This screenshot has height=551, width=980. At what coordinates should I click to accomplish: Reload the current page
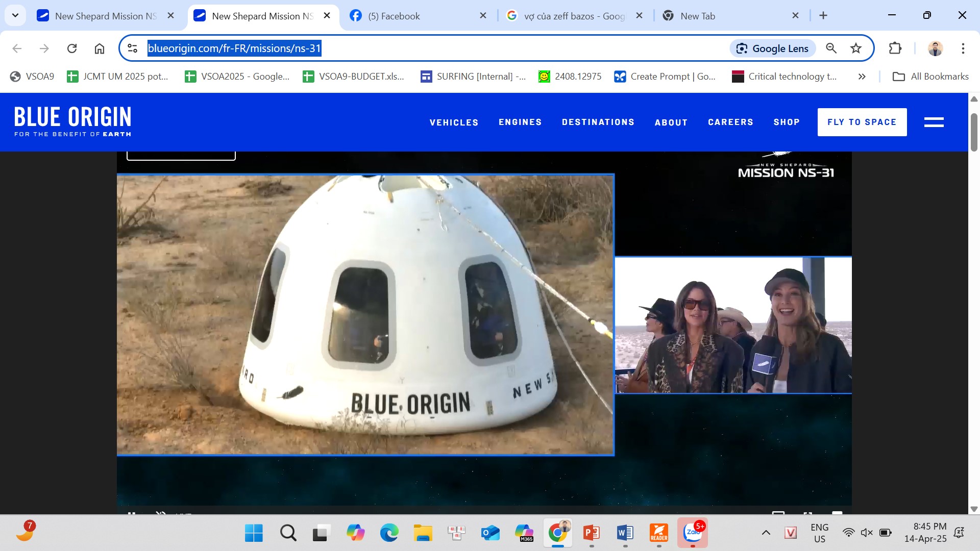[72, 48]
